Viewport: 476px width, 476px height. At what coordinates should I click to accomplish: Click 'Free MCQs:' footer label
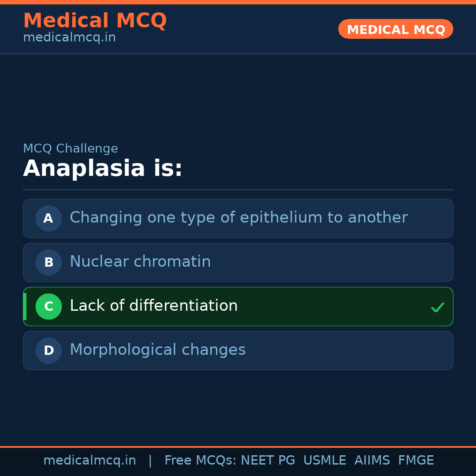click(201, 461)
